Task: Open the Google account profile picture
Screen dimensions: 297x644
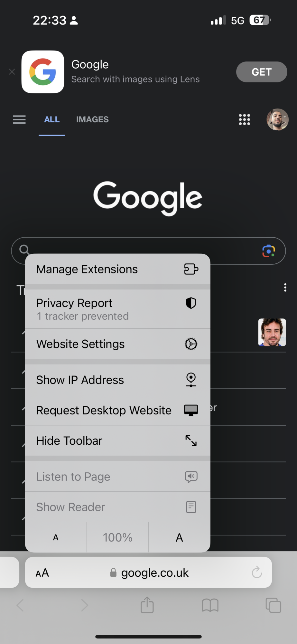Action: pos(277,119)
